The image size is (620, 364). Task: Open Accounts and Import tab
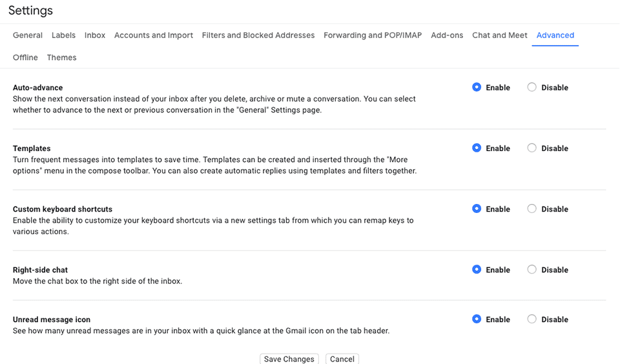point(154,35)
